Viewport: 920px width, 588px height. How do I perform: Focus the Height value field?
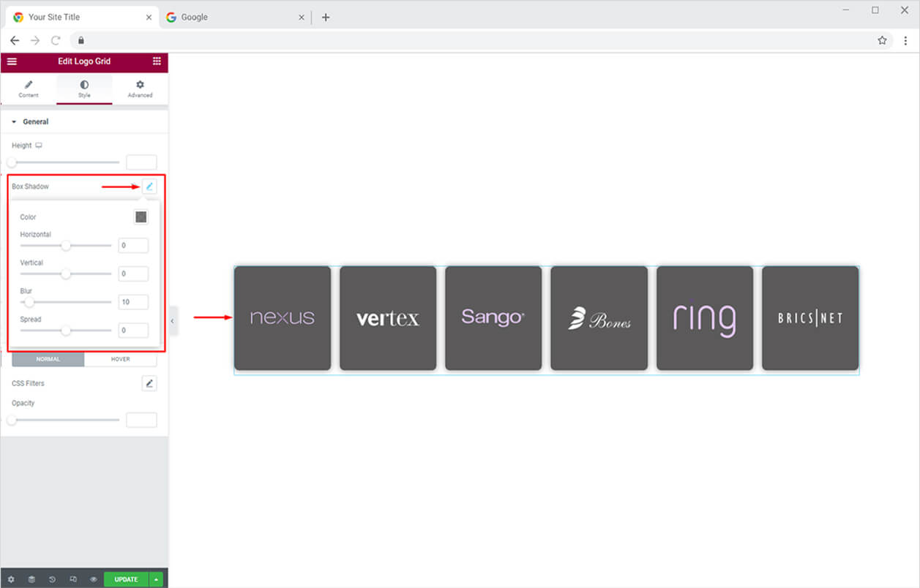point(141,162)
